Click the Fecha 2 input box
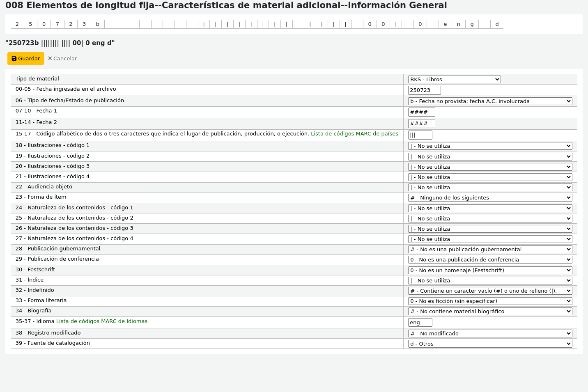This screenshot has width=588, height=392. (x=421, y=124)
